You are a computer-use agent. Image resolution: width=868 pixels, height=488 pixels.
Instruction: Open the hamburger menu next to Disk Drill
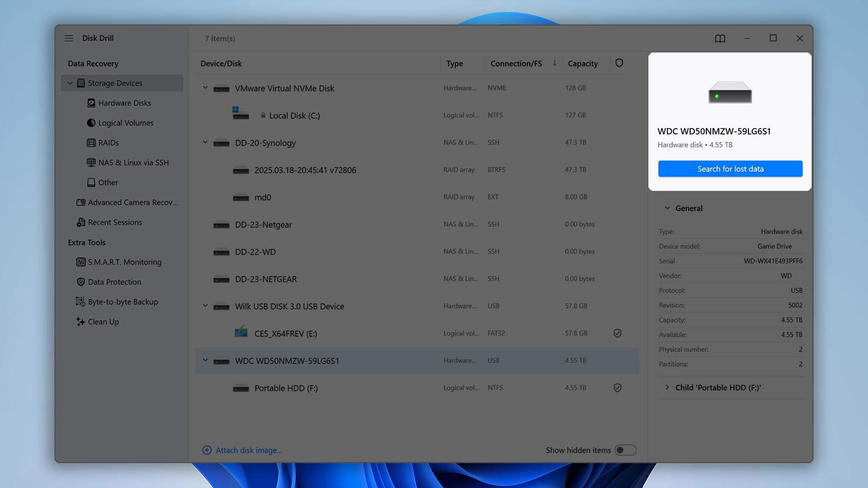click(x=69, y=38)
